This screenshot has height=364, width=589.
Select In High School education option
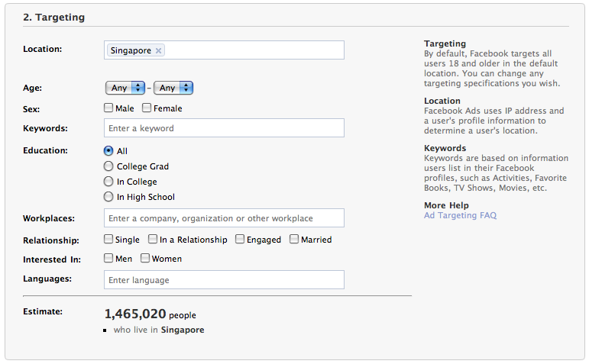pos(108,197)
